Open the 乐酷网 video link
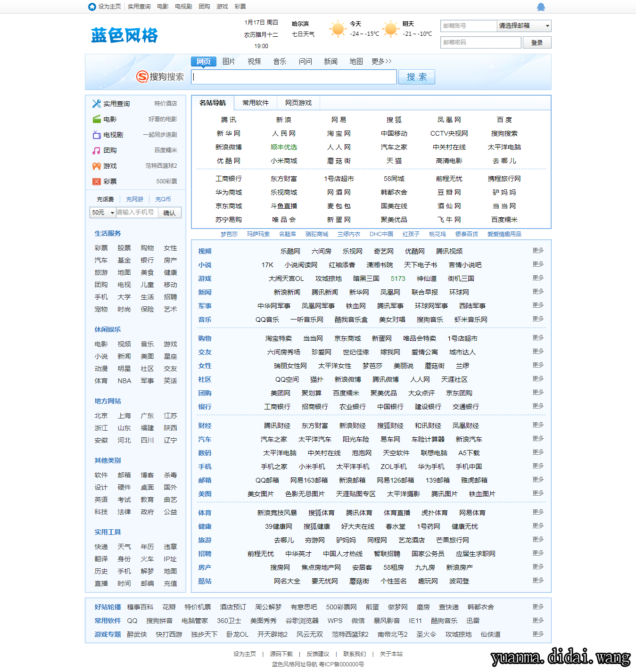This screenshot has height=672, width=636. tap(290, 251)
